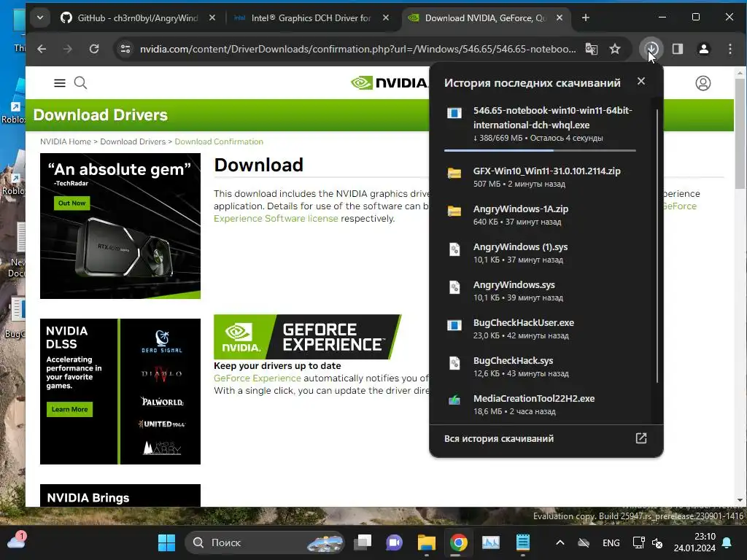Close the GitHub tab
Viewport: 747px width, 560px height.
coord(212,17)
